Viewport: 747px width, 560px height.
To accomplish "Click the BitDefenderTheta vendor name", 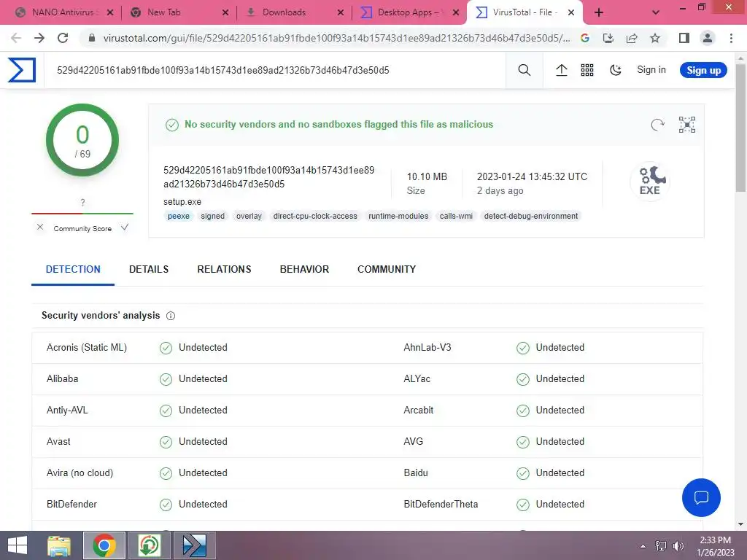I will tap(441, 505).
